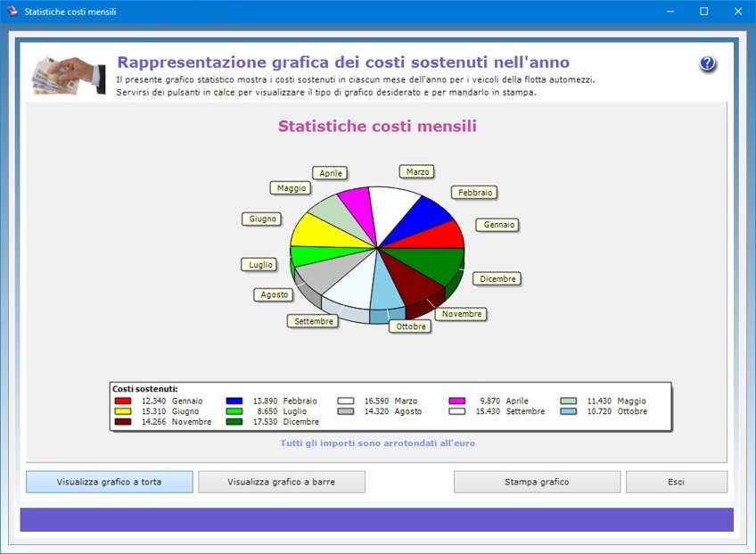Click the 14.266 Novembre value in legend
The image size is (756, 554).
point(153,422)
